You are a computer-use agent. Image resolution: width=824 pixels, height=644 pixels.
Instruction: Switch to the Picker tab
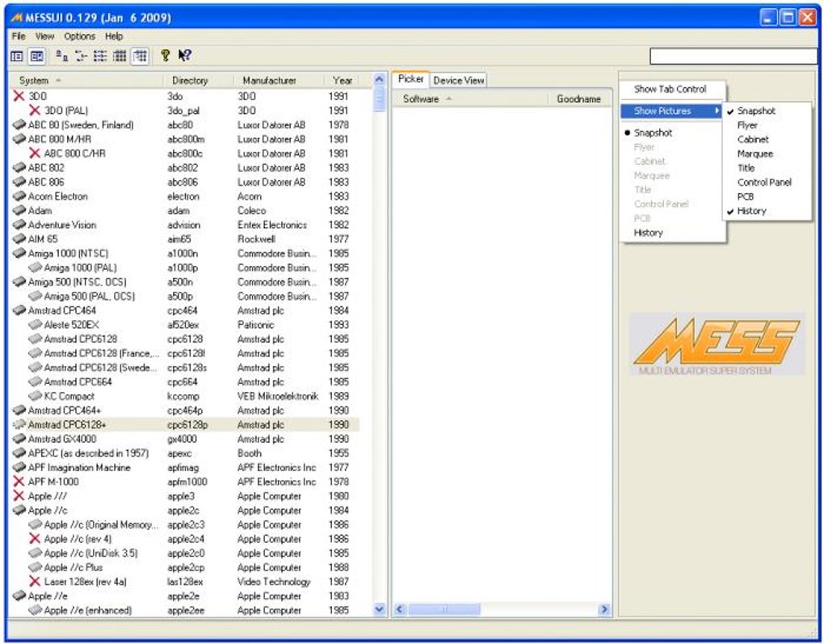[411, 79]
